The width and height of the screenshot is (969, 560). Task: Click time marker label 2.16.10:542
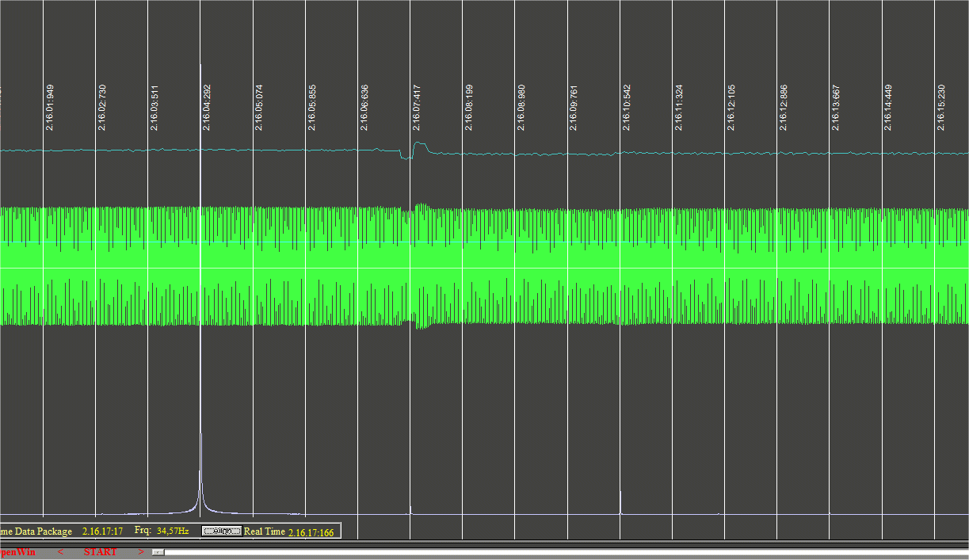point(627,107)
